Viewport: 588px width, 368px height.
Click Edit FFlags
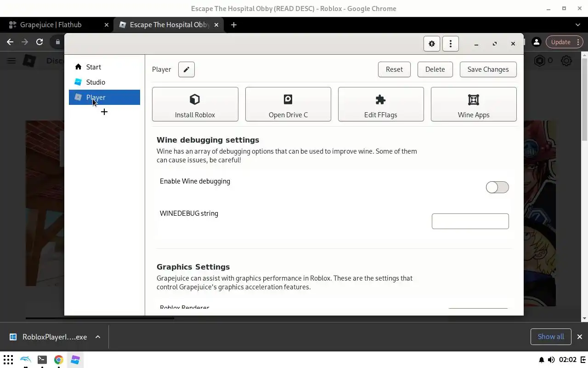[x=381, y=104]
